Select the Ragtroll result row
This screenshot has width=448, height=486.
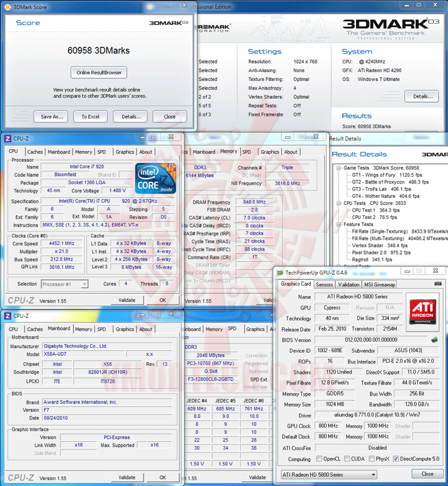coord(372,259)
